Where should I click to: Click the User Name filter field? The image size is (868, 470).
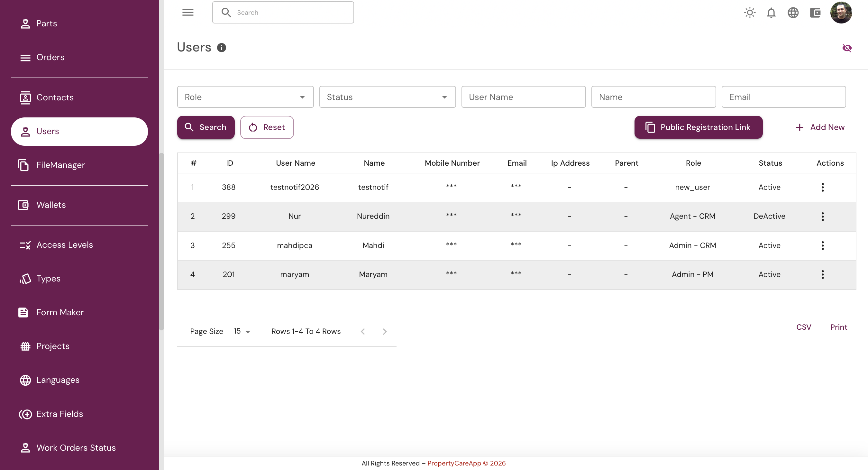[x=523, y=97]
